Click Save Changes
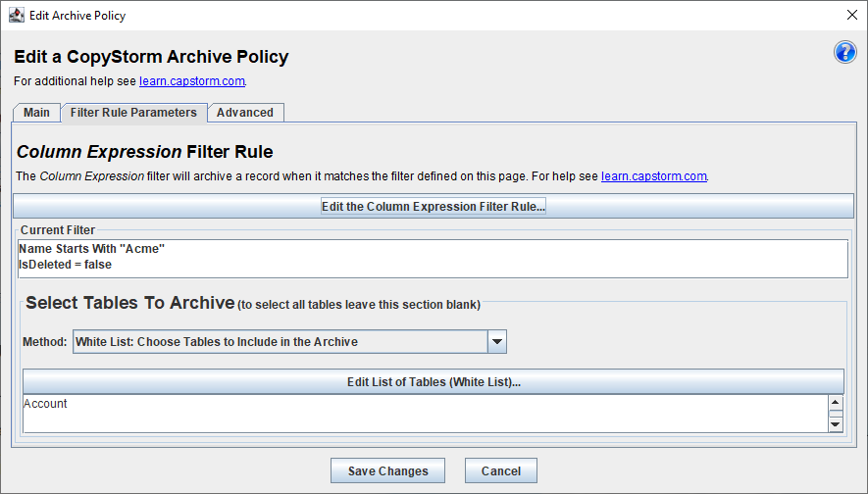Image resolution: width=868 pixels, height=494 pixels. (387, 470)
